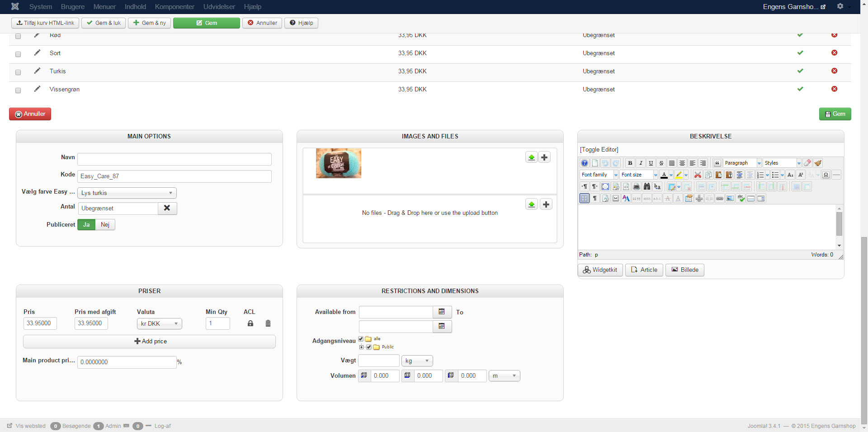Open the Vælg farve dropdown showing Lys turkis
The image size is (868, 432).
click(127, 193)
